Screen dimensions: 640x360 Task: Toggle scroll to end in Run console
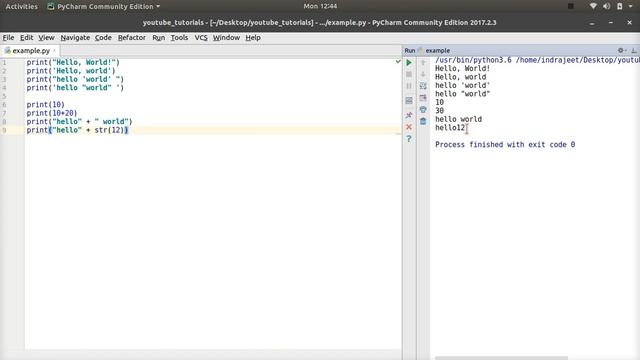pos(423,98)
